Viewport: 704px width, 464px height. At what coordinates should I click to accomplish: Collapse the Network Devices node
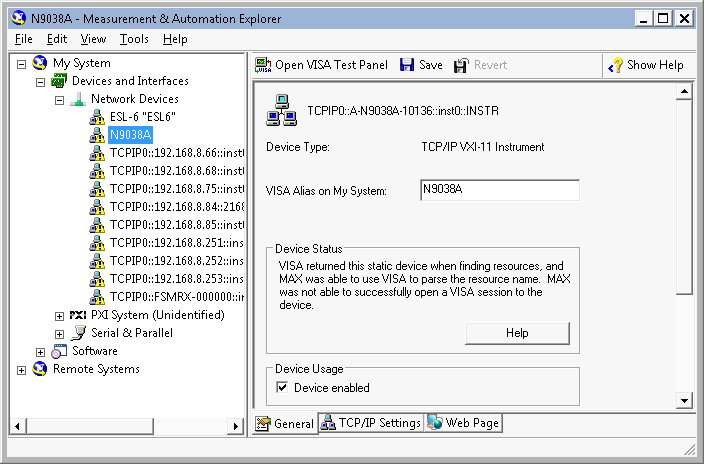[x=59, y=100]
